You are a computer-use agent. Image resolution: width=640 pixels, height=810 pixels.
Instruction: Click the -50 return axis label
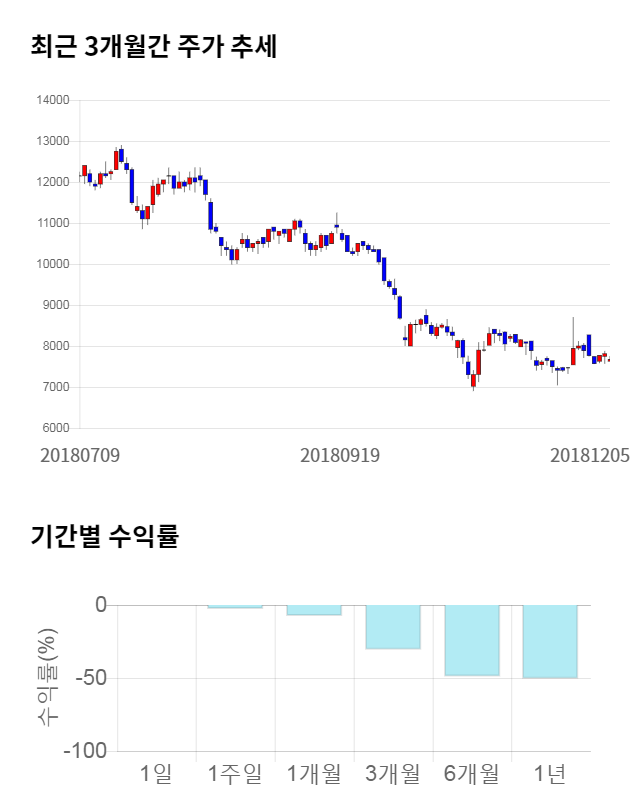coord(87,678)
